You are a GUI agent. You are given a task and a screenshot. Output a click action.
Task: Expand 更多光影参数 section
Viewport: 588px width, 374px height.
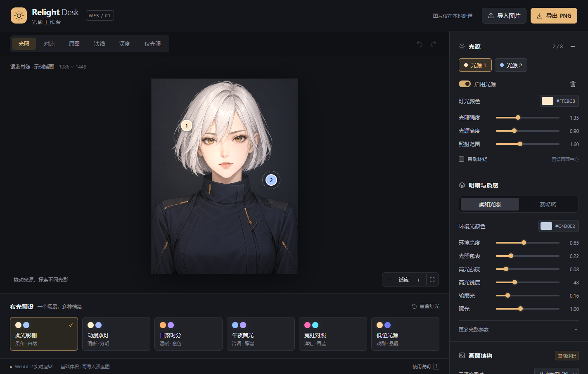[x=519, y=329]
